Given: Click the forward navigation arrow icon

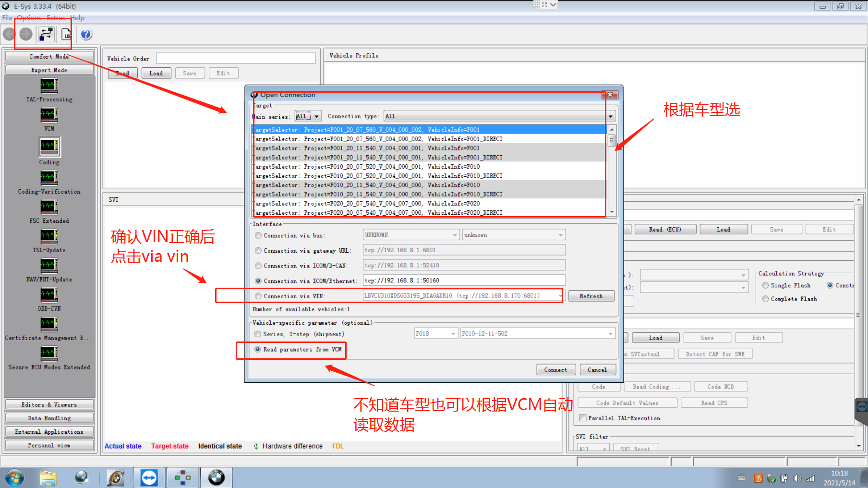Looking at the screenshot, I should [x=26, y=34].
